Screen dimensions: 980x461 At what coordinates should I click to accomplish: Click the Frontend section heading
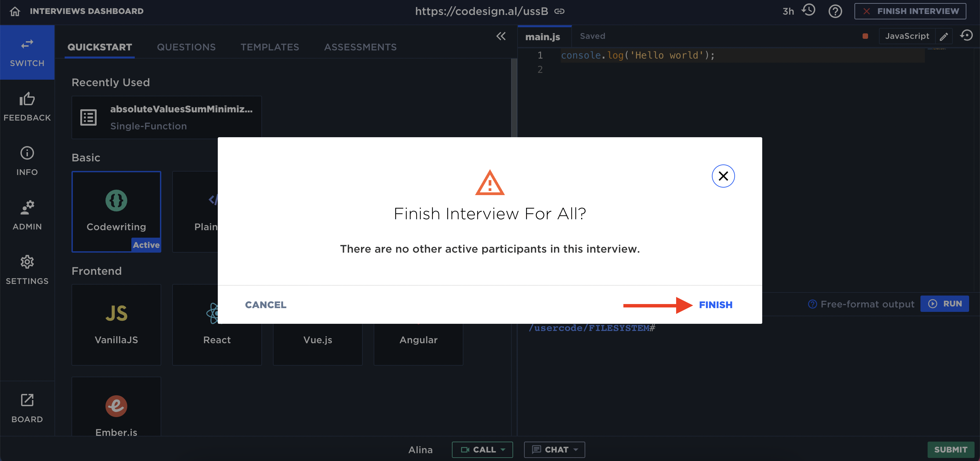click(x=97, y=271)
